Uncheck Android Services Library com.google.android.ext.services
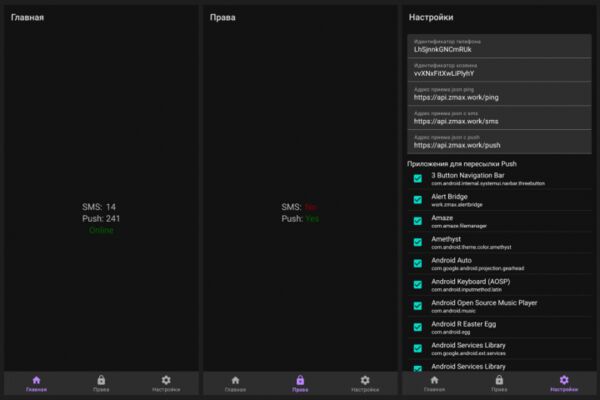600x400 pixels. coord(418,348)
